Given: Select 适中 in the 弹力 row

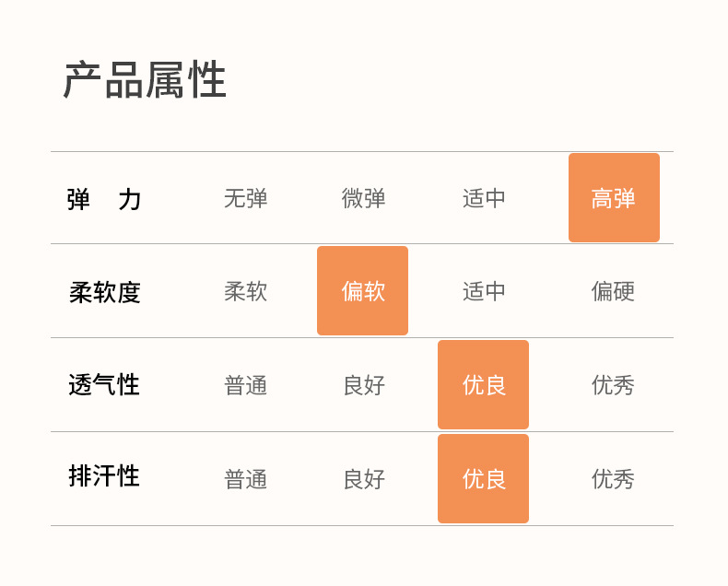Looking at the screenshot, I should 485,198.
